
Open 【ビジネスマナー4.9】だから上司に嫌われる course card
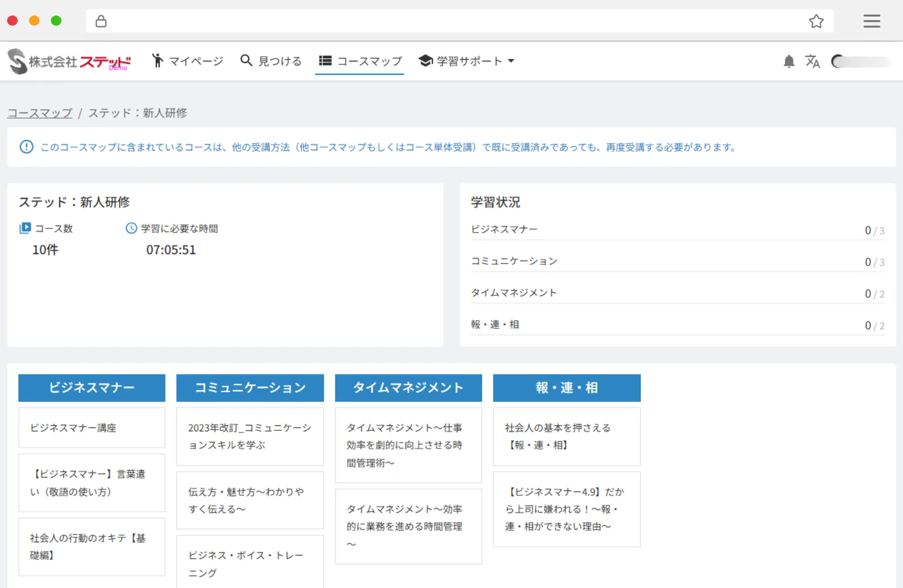click(x=566, y=509)
